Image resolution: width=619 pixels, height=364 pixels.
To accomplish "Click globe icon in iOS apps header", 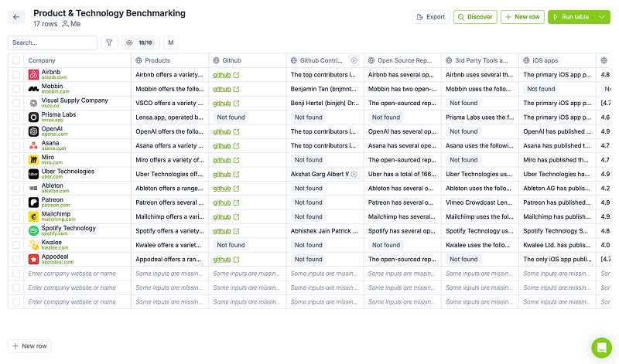I will coord(526,60).
